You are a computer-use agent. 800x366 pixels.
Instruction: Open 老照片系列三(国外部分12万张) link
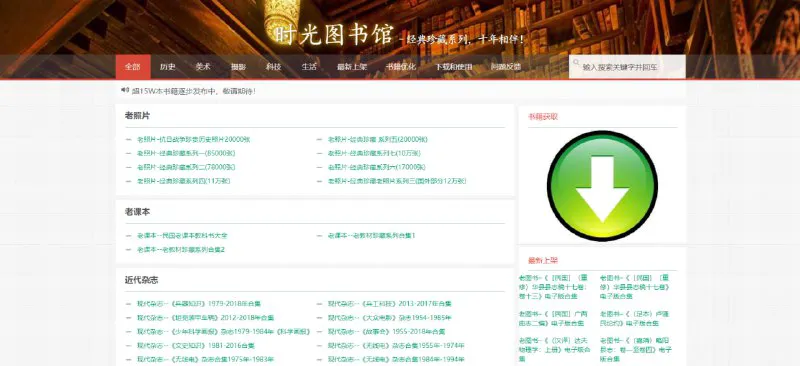point(396,181)
